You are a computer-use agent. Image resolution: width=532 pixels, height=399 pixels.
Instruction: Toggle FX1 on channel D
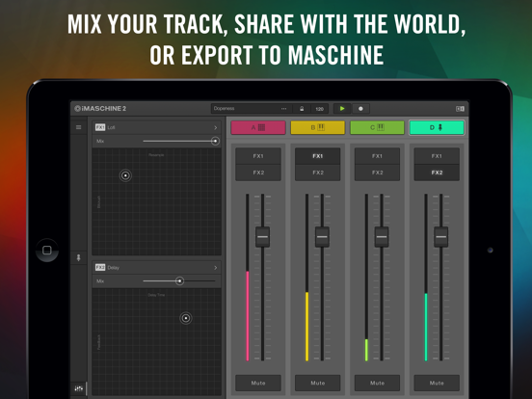(437, 156)
